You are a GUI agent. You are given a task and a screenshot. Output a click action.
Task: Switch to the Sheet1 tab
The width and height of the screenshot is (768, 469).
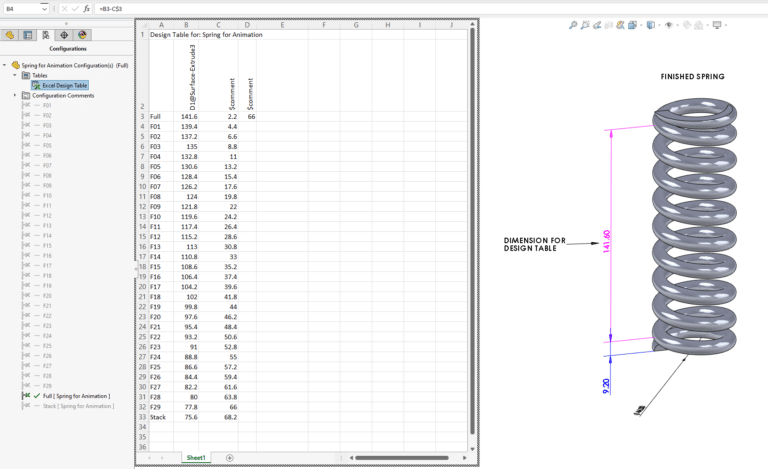point(196,457)
